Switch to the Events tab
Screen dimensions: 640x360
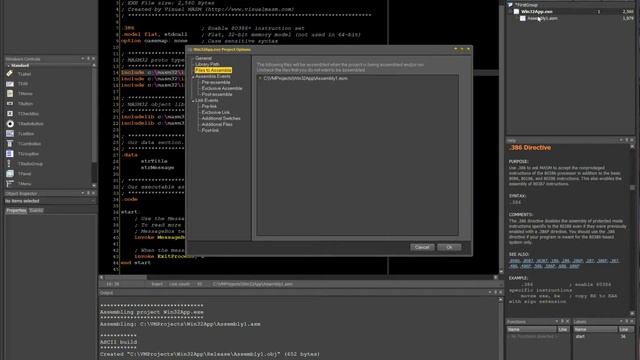[36, 211]
